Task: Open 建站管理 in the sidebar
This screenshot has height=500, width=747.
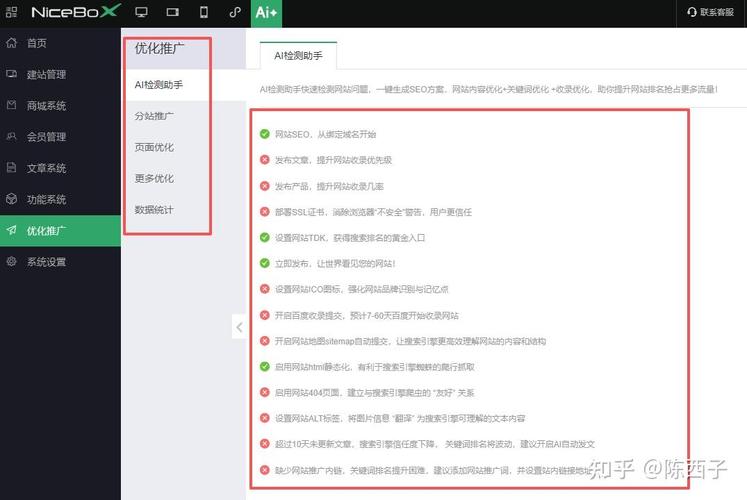Action: coord(61,74)
